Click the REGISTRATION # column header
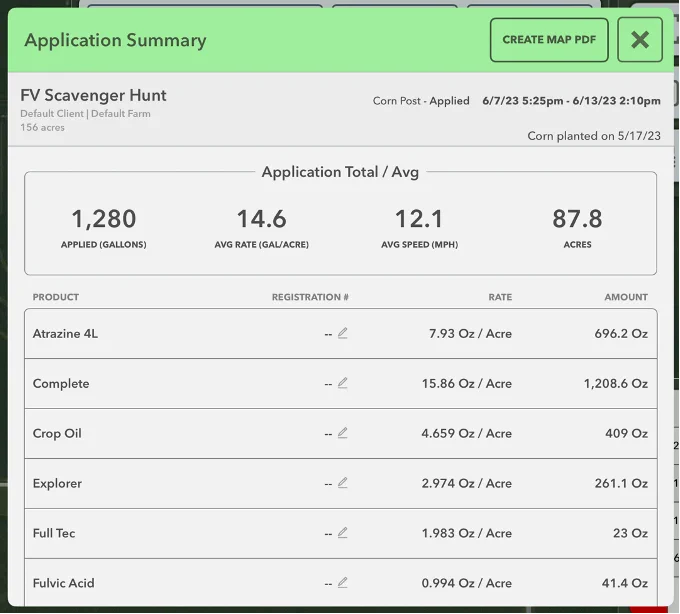680x614 pixels. [310, 297]
